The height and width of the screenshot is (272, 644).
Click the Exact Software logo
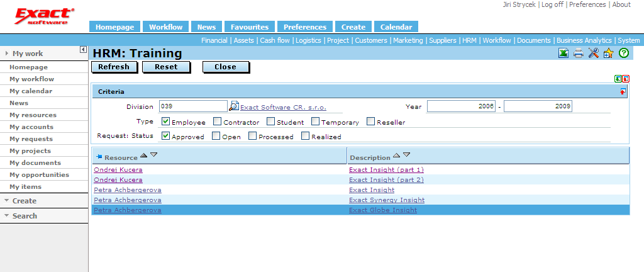(45, 16)
